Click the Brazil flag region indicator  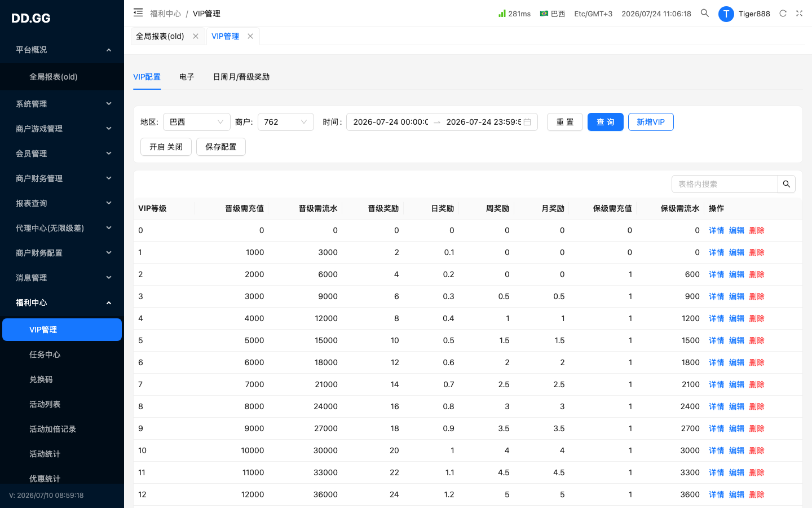tap(553, 14)
